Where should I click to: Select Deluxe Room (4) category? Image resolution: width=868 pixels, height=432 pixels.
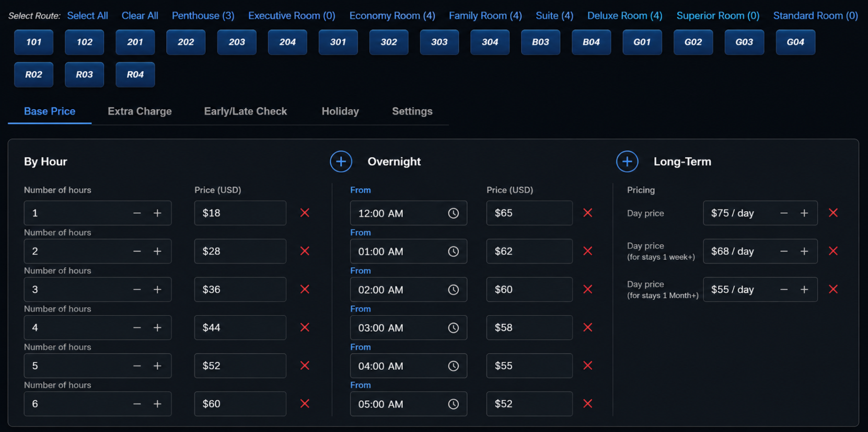click(x=624, y=16)
